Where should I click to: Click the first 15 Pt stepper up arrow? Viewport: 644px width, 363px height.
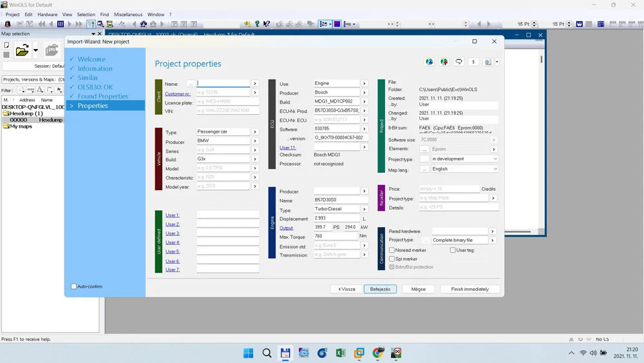pos(534,23)
